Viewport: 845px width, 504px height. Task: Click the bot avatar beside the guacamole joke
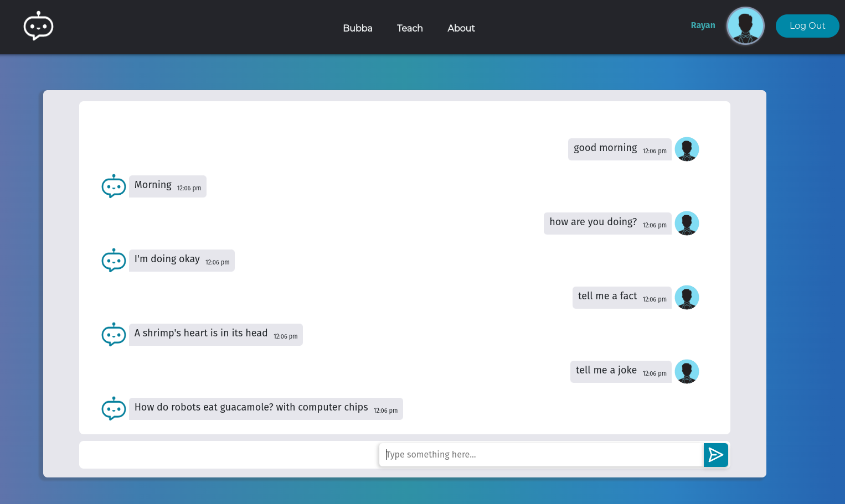point(114,408)
